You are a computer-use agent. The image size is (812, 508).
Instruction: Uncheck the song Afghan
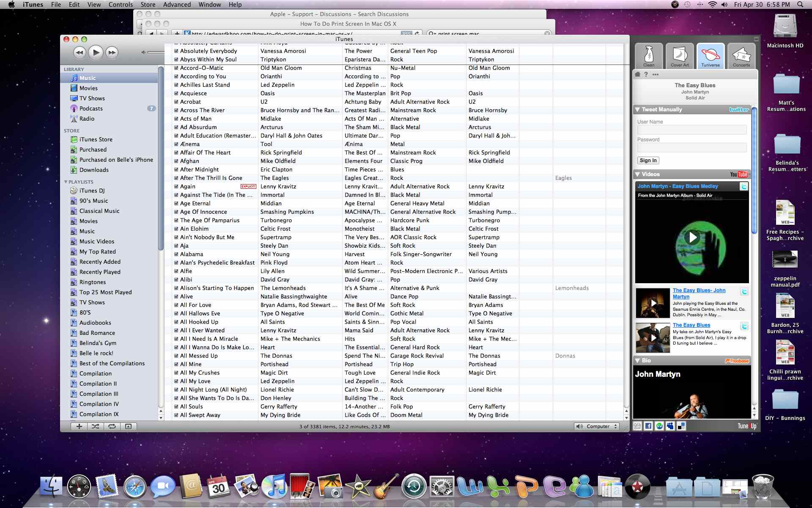pyautogui.click(x=176, y=161)
